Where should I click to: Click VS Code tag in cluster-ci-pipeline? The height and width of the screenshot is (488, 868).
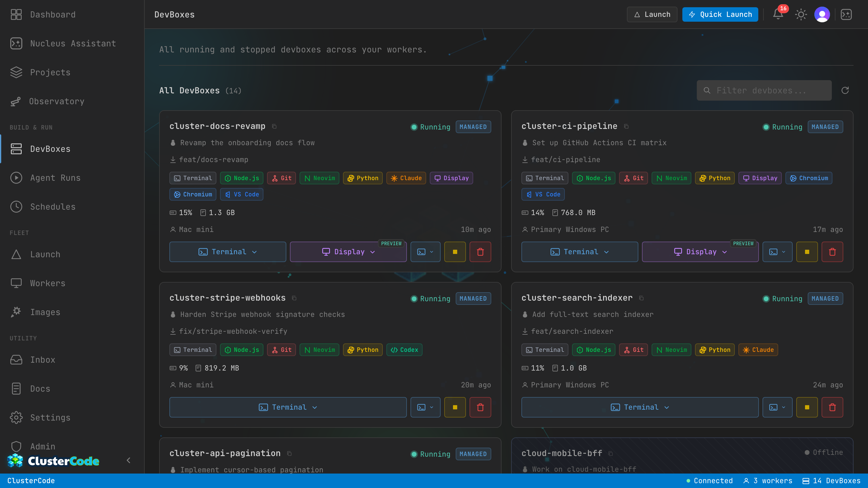543,194
